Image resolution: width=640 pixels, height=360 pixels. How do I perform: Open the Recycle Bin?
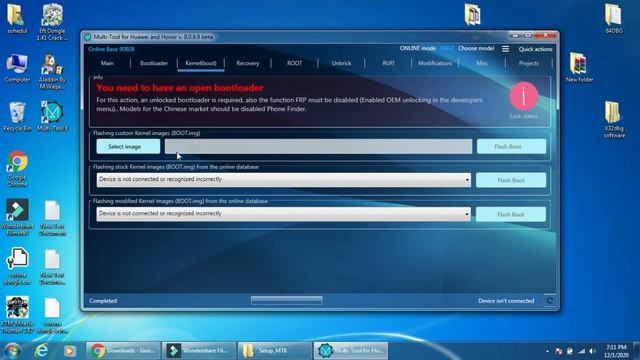[17, 117]
